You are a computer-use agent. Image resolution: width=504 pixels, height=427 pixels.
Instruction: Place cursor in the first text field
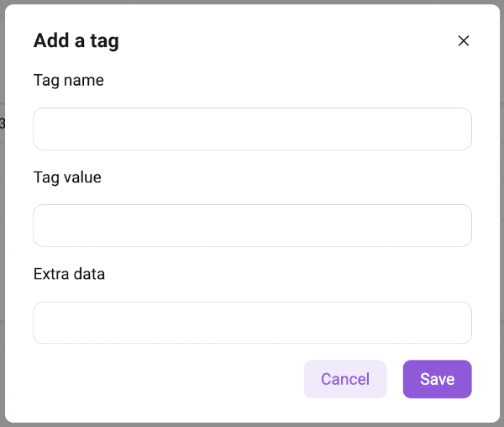[x=252, y=129]
